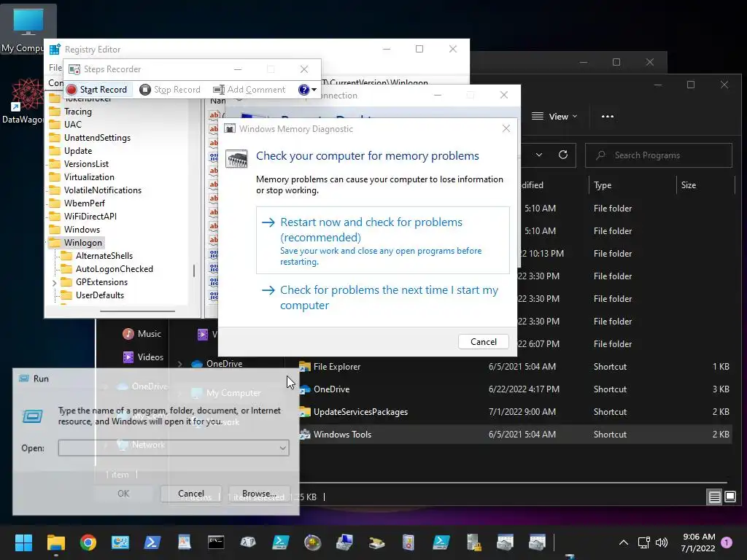
Task: Click the Search Programs field
Action: coord(659,155)
